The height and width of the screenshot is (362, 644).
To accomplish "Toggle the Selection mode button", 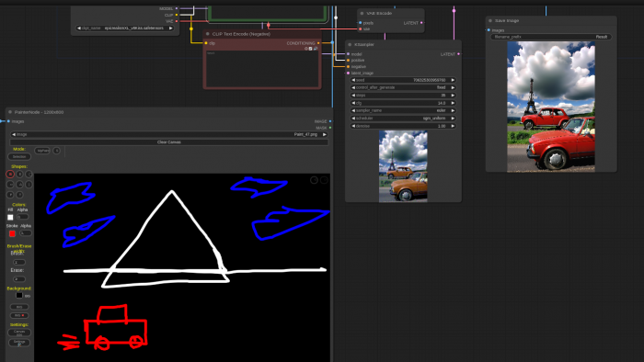I will (x=19, y=156).
